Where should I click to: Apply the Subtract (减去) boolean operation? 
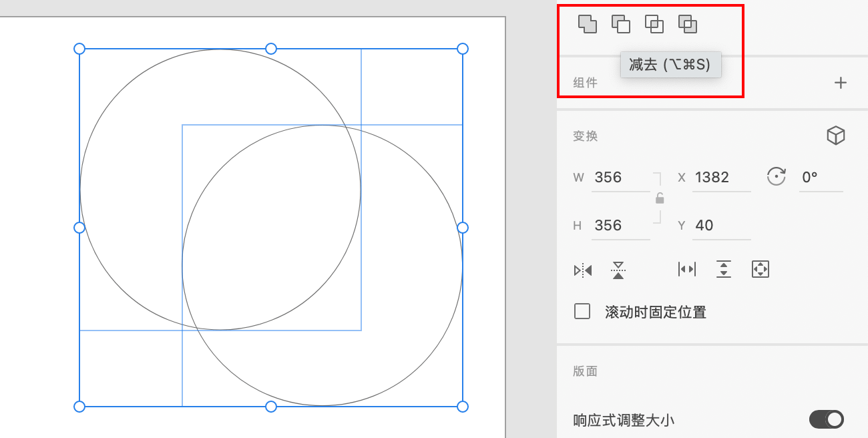click(621, 23)
